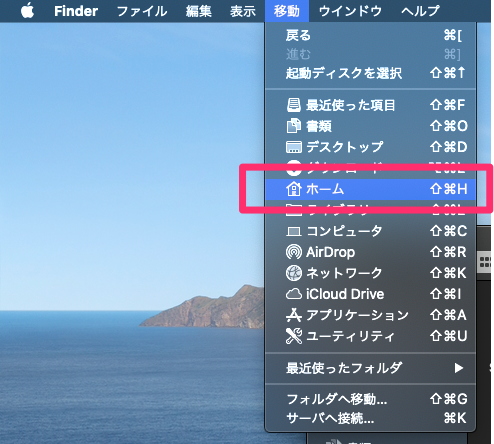Screen dimensions: 494x444
Task: Choose サーバへ接続... menu item
Action: [370, 418]
